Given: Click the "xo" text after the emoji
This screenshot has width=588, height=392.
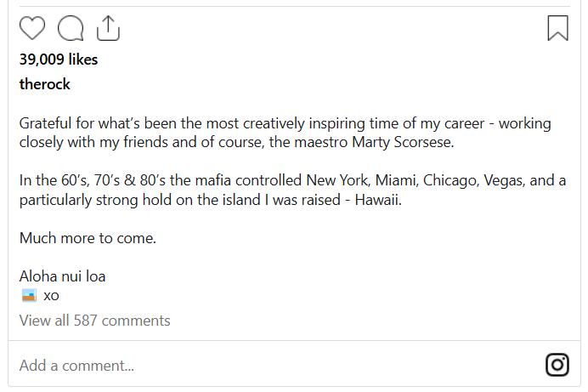Looking at the screenshot, I should click(51, 296).
